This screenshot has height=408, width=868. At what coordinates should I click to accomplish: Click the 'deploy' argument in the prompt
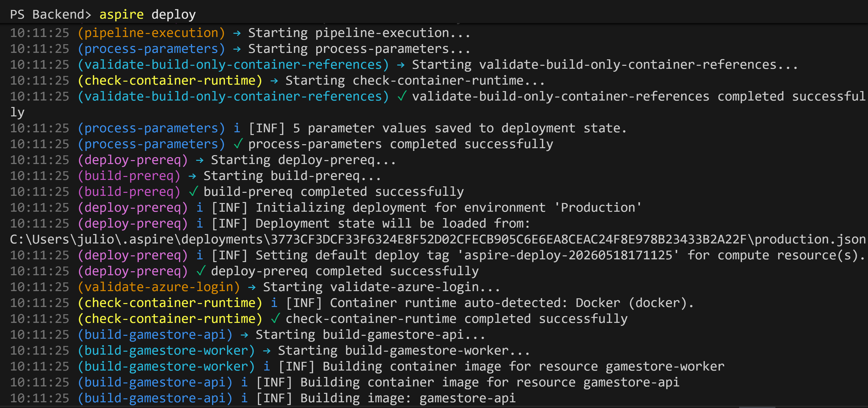(x=174, y=15)
